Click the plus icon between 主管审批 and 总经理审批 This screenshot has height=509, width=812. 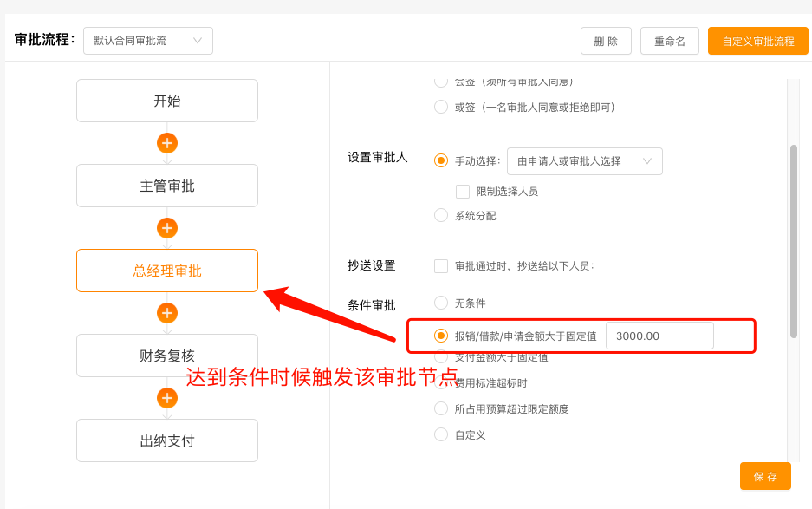coord(166,227)
